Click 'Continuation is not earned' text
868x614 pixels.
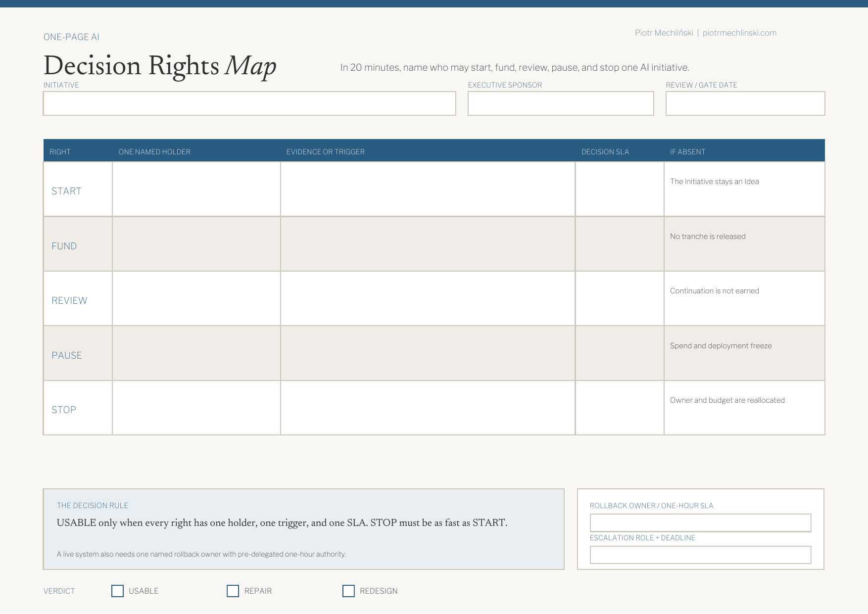click(715, 291)
